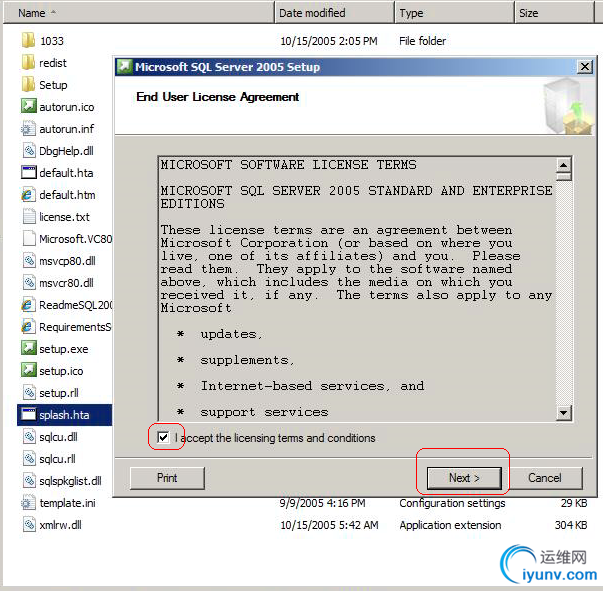Click the sqlspkglist.dll file name
This screenshot has height=591, width=603.
click(70, 481)
